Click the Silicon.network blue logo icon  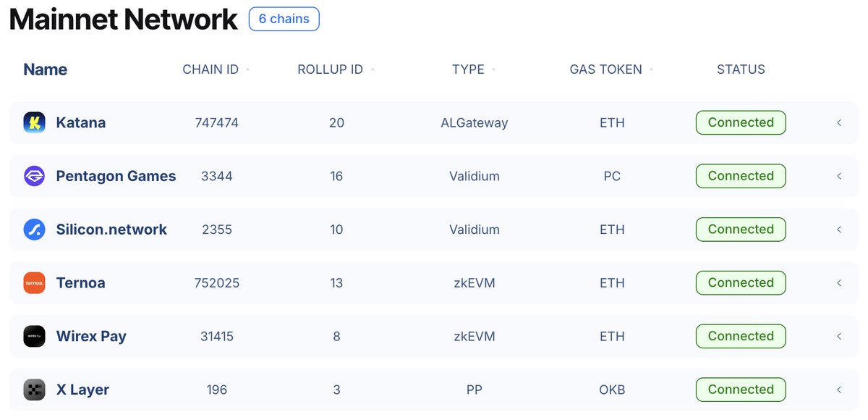[x=34, y=230]
